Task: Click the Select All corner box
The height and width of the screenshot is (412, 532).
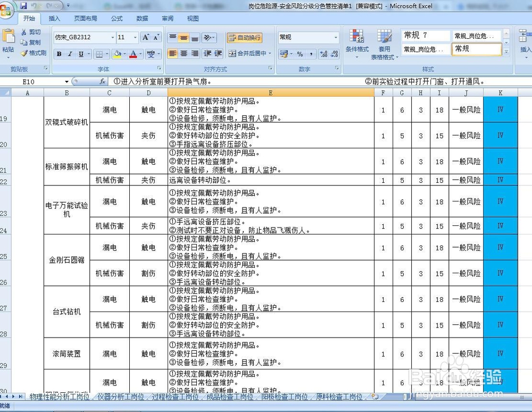Action: [x=5, y=93]
